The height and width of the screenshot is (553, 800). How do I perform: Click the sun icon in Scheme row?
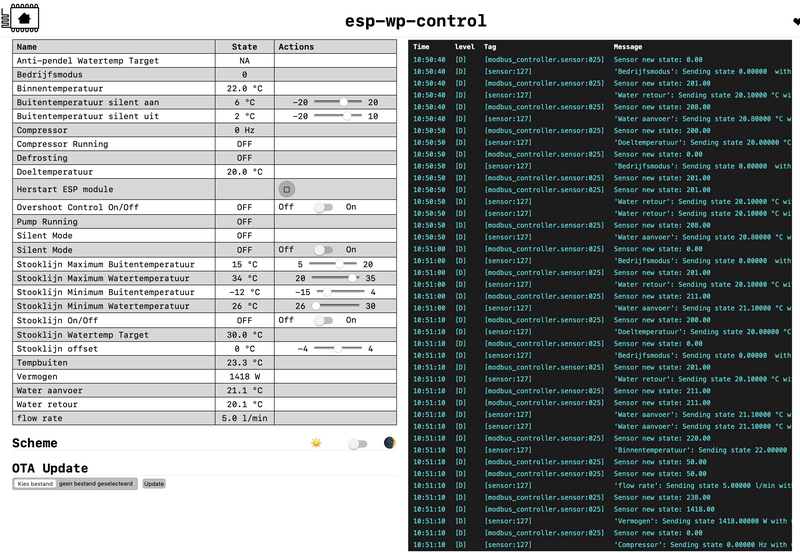pyautogui.click(x=316, y=443)
